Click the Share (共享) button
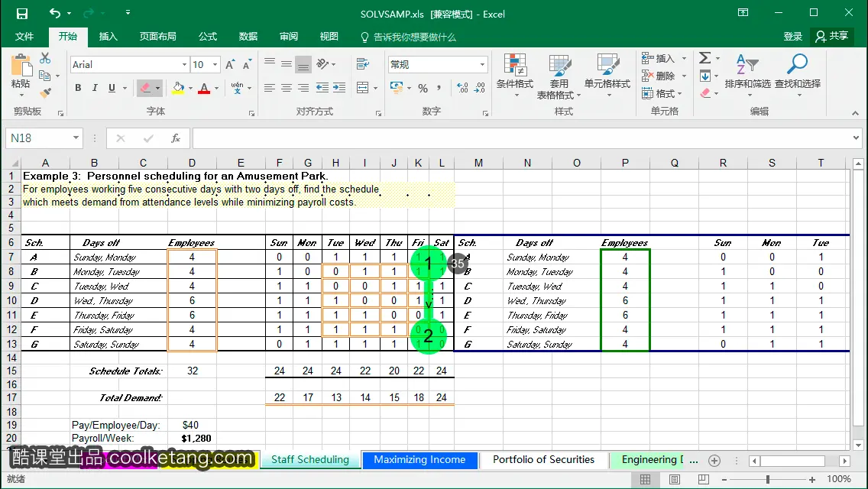Screen dimensions: 868x489 pos(831,36)
